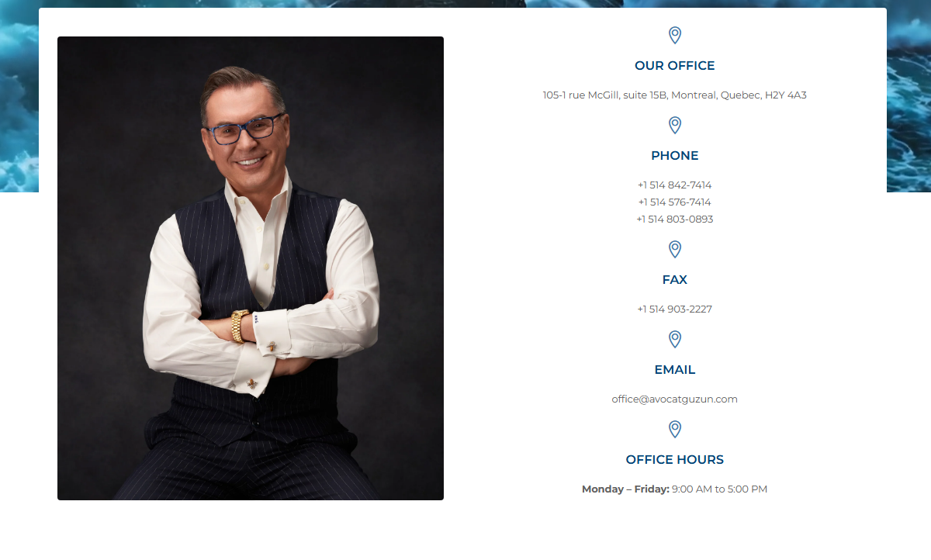
Task: Select the Email section heading
Action: 675,370
